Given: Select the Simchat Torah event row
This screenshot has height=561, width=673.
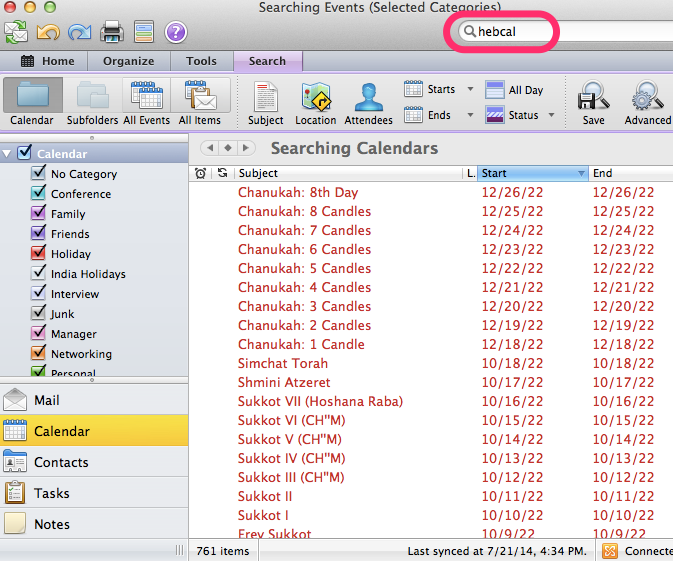Looking at the screenshot, I should [x=431, y=363].
